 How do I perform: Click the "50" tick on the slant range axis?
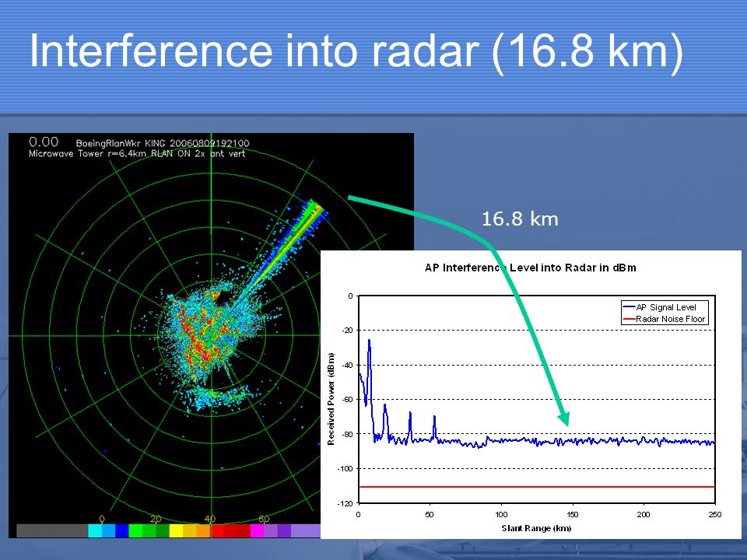[x=430, y=514]
